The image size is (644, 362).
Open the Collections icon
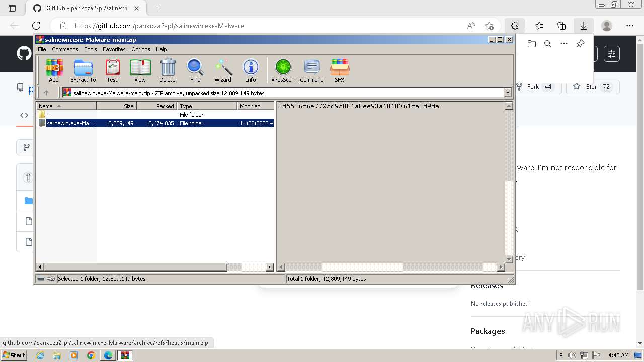point(561,26)
